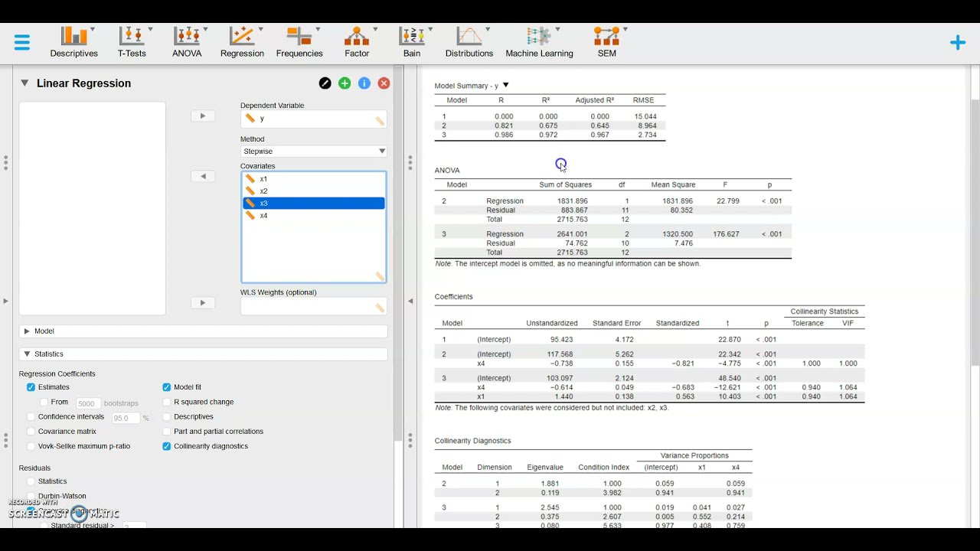Image resolution: width=980 pixels, height=551 pixels.
Task: Open the Descriptives module
Action: tap(74, 42)
